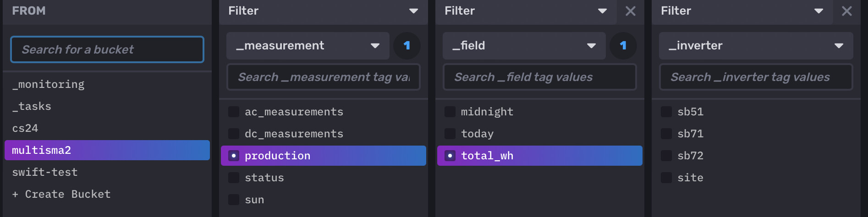Click Create Bucket
Viewport: 868px width, 217px height.
[61, 194]
